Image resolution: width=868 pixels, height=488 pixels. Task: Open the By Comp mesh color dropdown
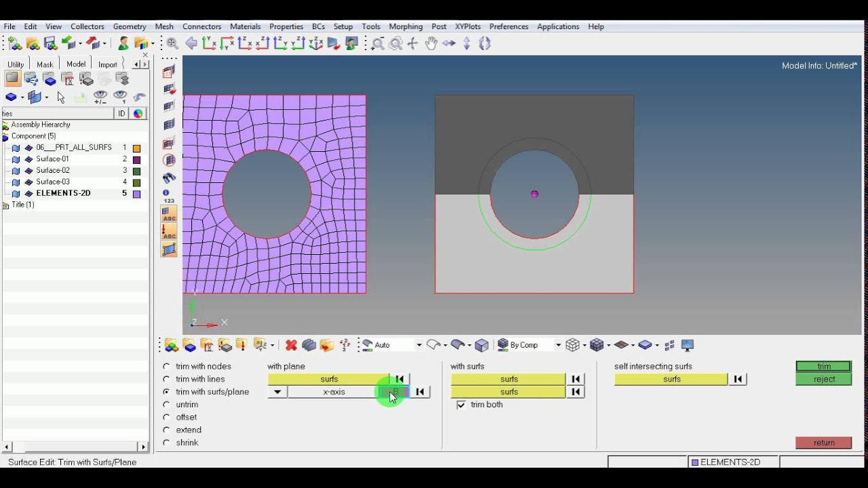pyautogui.click(x=558, y=345)
